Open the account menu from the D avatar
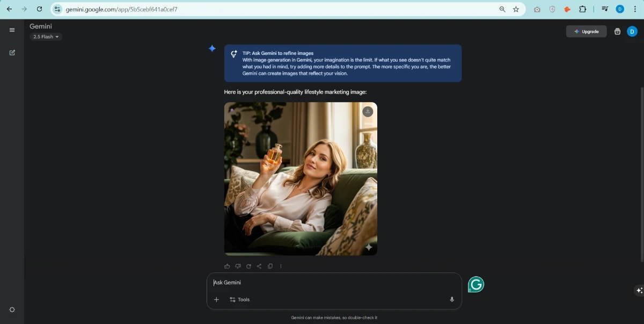This screenshot has width=644, height=324. tap(632, 31)
